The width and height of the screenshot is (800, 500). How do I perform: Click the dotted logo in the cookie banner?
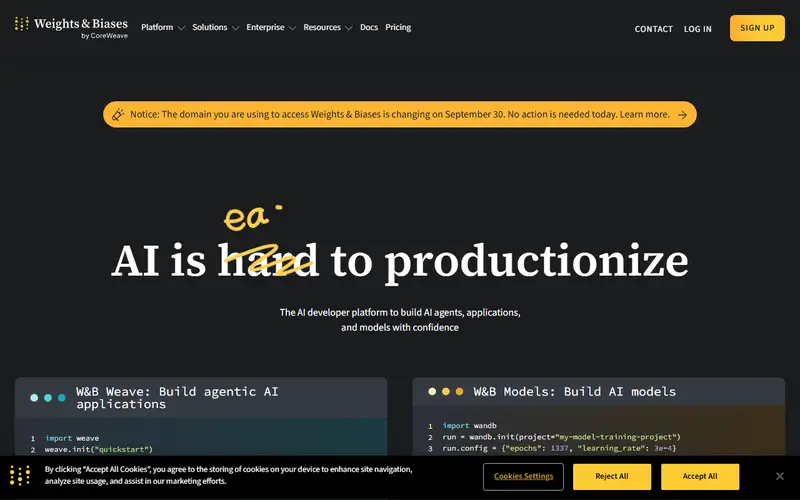(x=20, y=476)
